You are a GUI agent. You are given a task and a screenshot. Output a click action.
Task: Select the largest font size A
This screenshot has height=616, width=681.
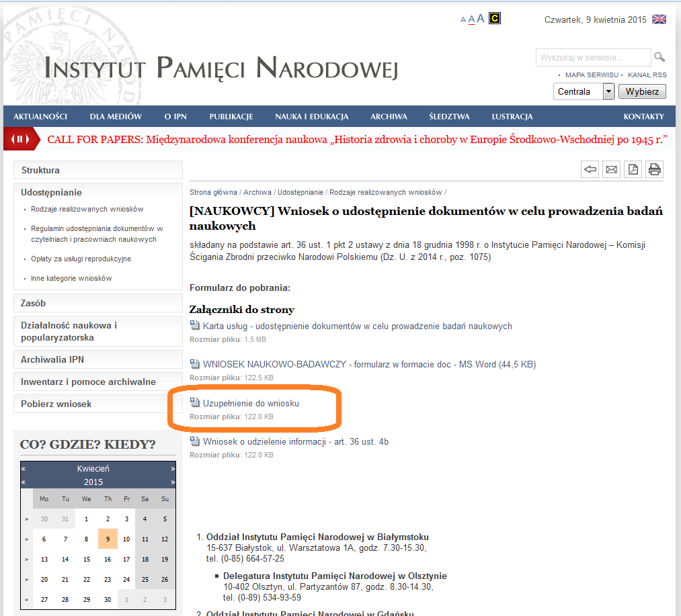click(x=481, y=18)
